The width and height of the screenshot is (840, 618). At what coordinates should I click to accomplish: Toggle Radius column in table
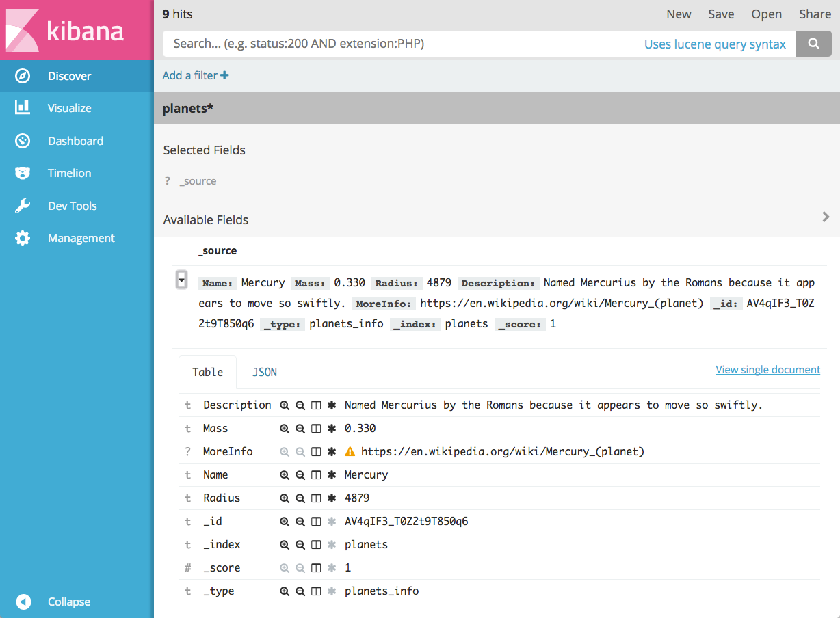pos(316,498)
